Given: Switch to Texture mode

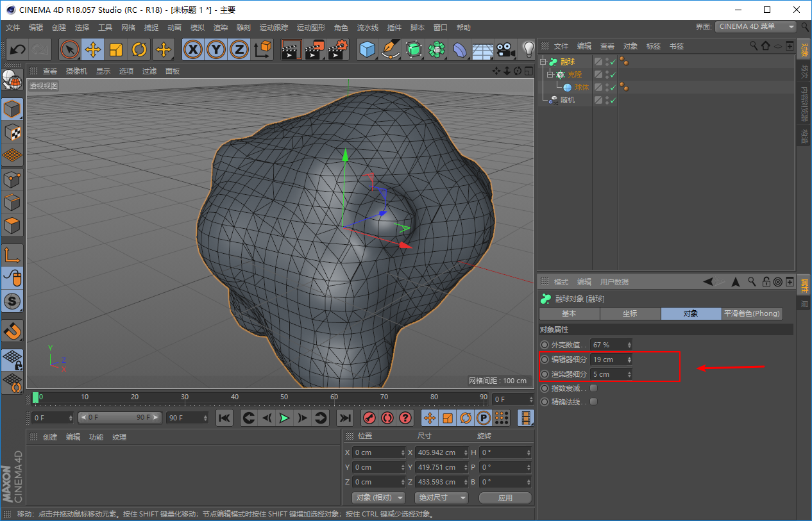Looking at the screenshot, I should click(13, 133).
